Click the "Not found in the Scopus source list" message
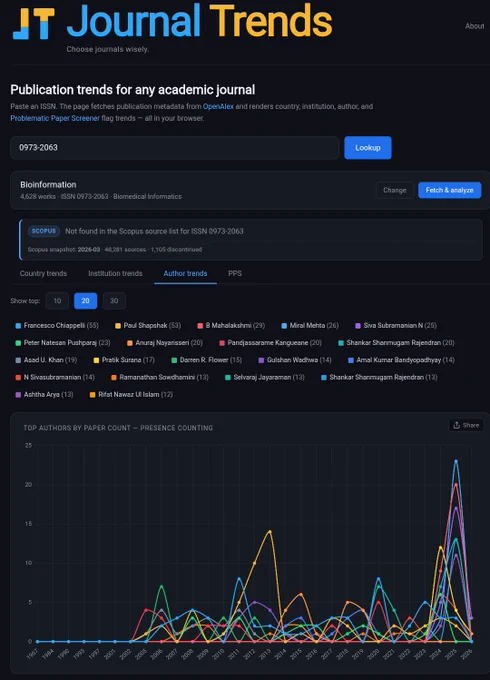This screenshot has width=490, height=680. (x=154, y=231)
